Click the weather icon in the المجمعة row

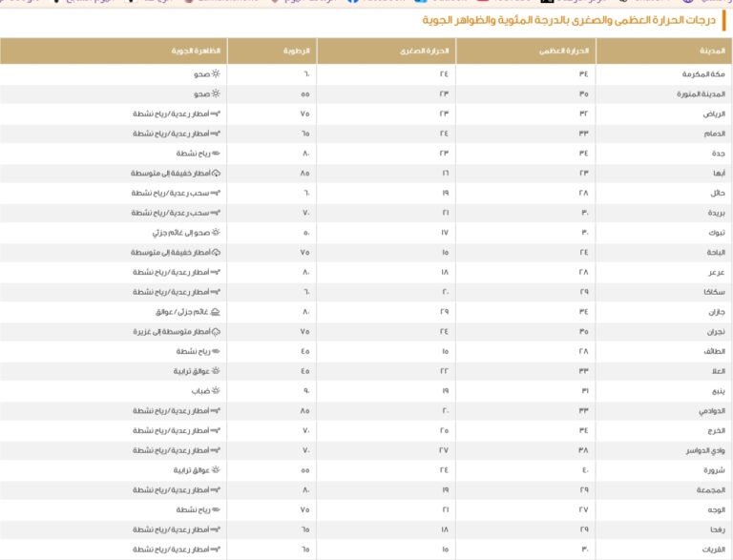click(215, 490)
